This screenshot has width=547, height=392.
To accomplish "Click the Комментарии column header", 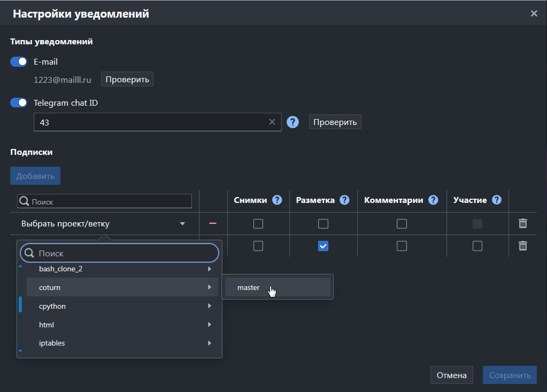I will coord(394,200).
